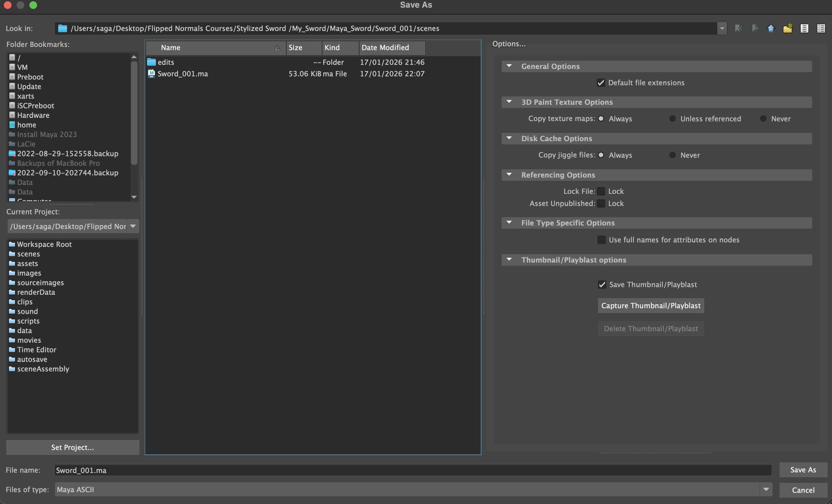
Task: Open the edits folder icon
Action: (151, 62)
